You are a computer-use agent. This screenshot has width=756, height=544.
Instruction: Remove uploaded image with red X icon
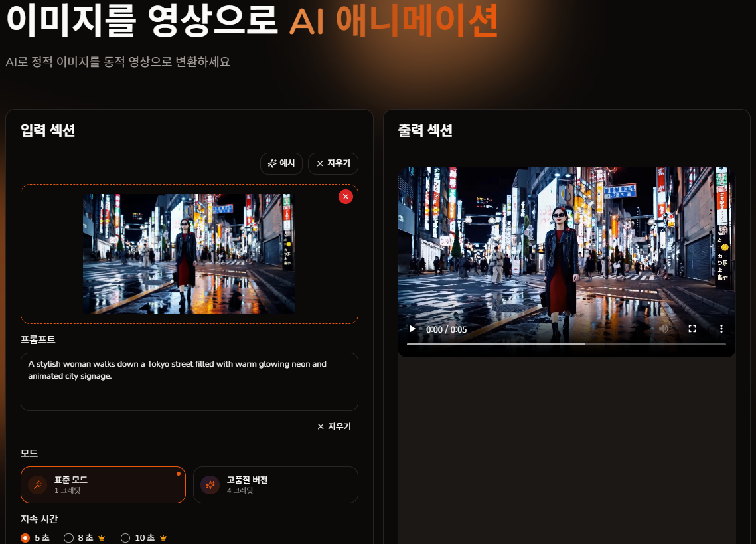point(346,197)
